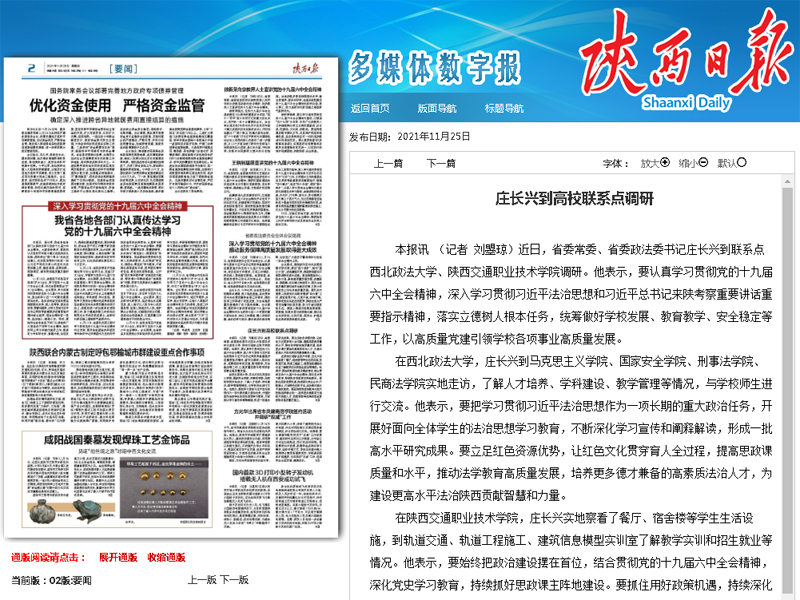800x600 pixels.
Task: Collapse the full page via 收缩通版
Action: click(166, 558)
